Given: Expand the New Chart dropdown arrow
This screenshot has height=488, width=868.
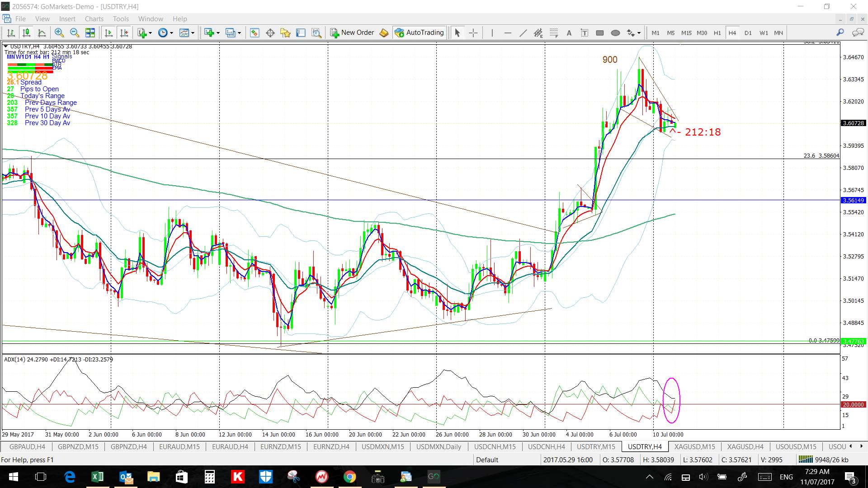Looking at the screenshot, I should point(218,33).
